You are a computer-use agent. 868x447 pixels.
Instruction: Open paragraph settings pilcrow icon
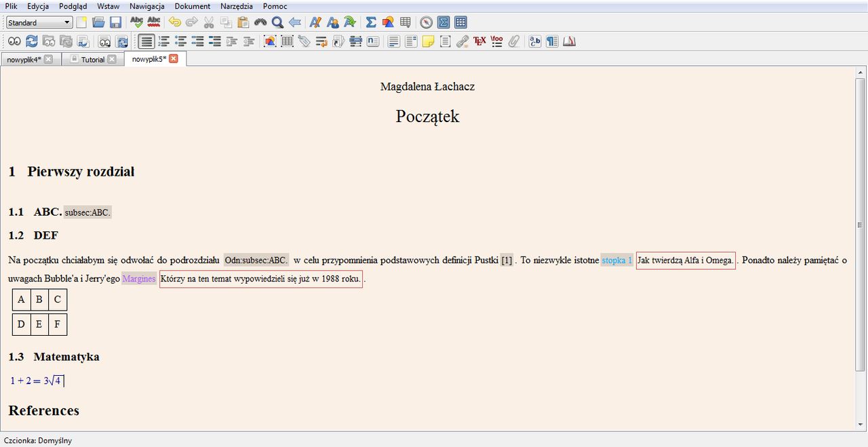coord(553,41)
